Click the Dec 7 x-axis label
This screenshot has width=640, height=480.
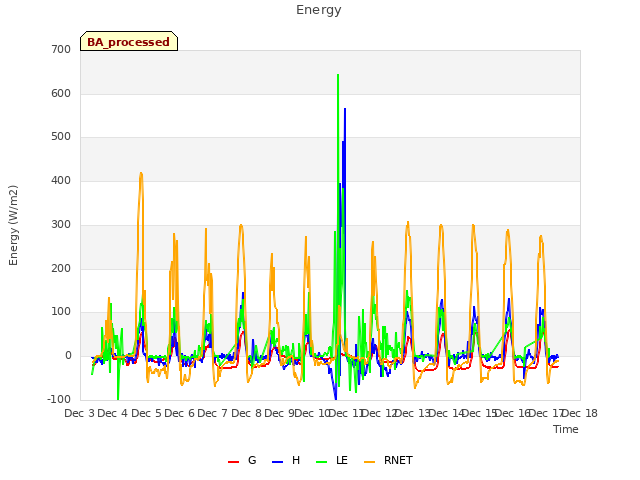point(212,413)
